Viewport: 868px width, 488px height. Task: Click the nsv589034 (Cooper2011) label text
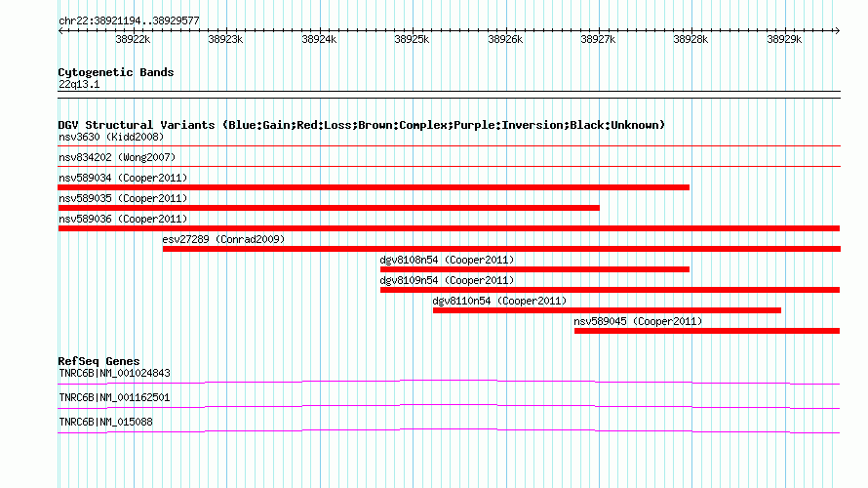[123, 178]
